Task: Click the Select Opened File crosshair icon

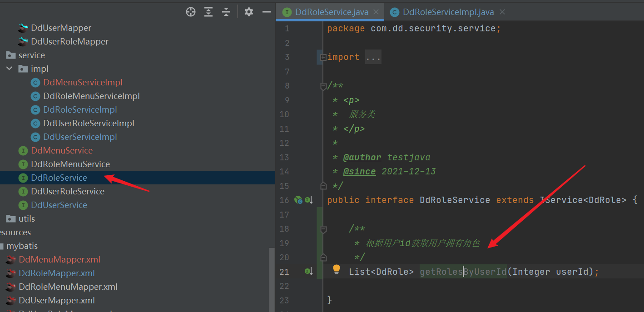Action: [x=190, y=12]
